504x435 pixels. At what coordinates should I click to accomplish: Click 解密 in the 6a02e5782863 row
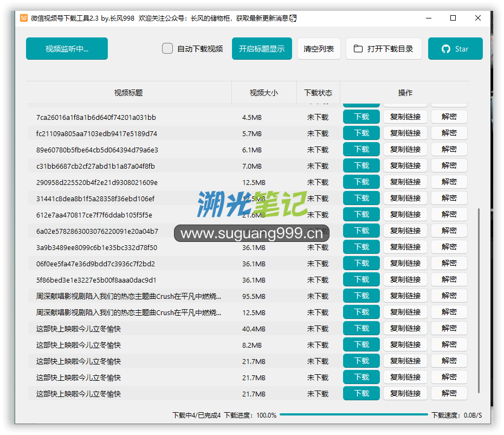pos(449,231)
